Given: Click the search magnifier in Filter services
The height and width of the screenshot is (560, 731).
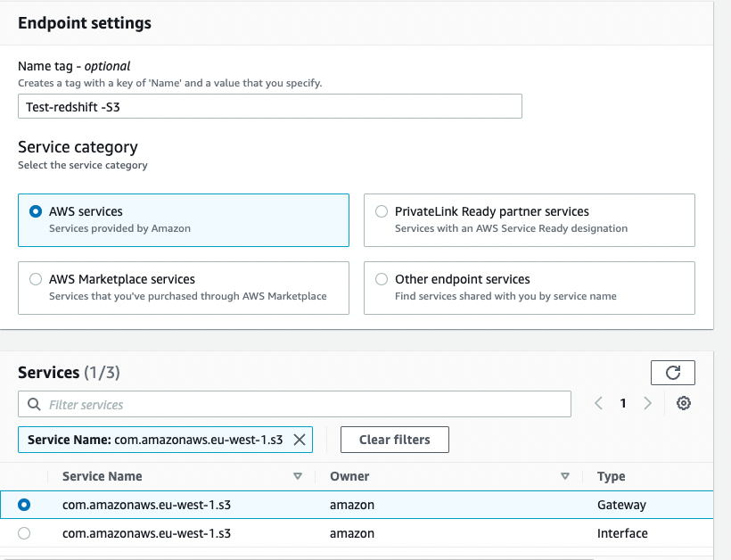Looking at the screenshot, I should click(x=35, y=405).
